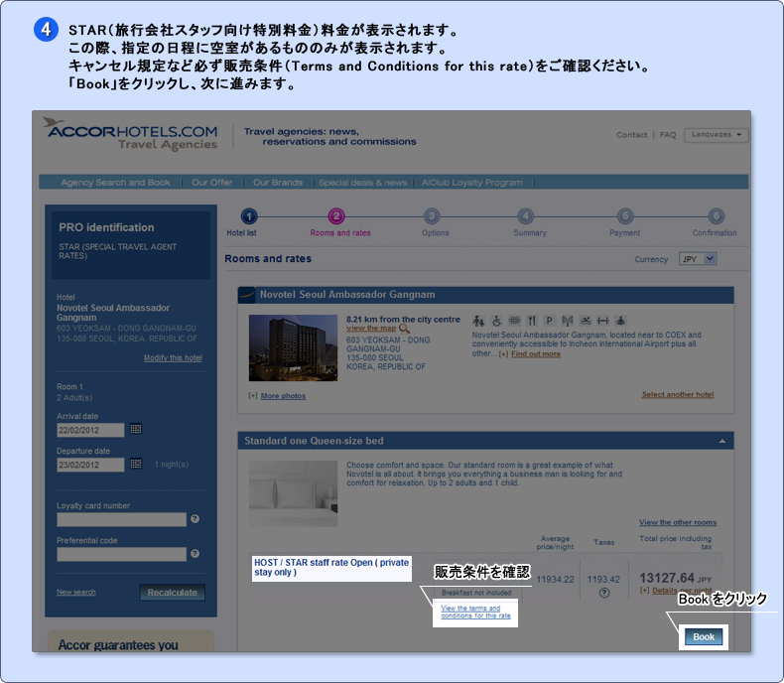Click the average price 11934.22 value
784x683 pixels.
tap(555, 580)
